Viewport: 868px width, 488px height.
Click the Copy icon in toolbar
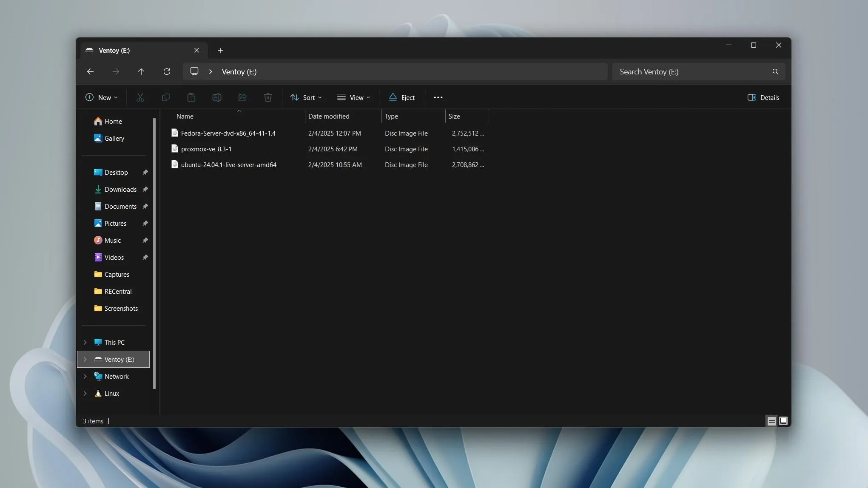pos(166,97)
